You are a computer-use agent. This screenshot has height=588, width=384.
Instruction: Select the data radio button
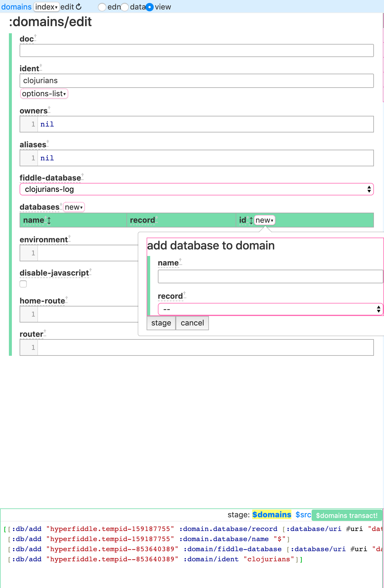click(125, 7)
